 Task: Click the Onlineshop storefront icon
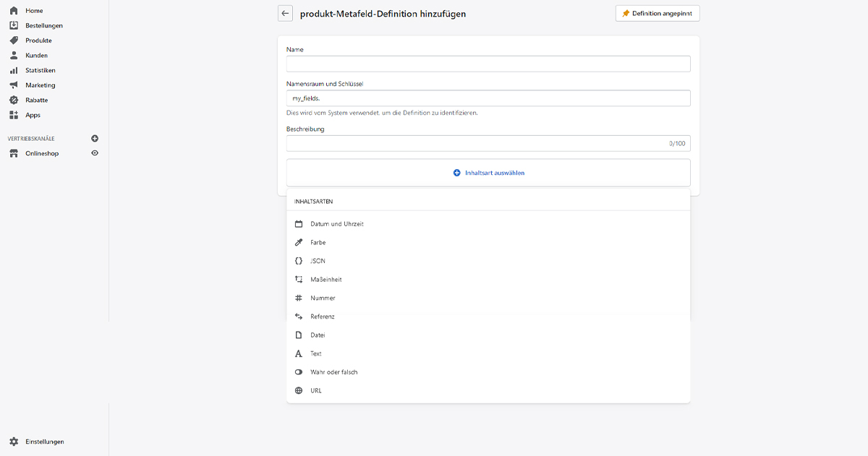pyautogui.click(x=14, y=153)
